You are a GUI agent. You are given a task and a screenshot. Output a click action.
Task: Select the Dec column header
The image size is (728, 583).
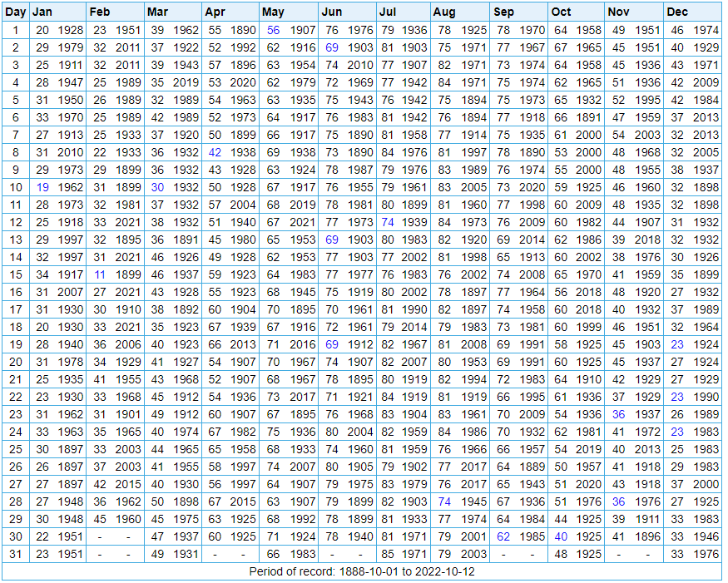(677, 12)
